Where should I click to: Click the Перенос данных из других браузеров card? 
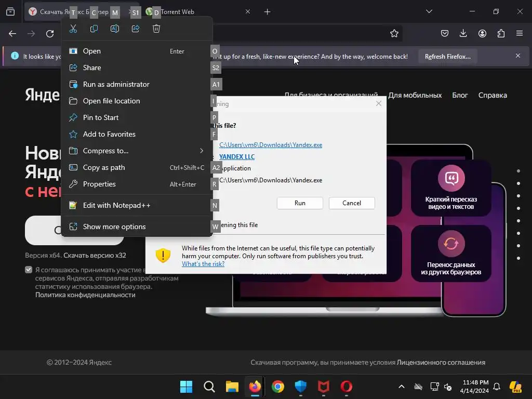click(451, 253)
